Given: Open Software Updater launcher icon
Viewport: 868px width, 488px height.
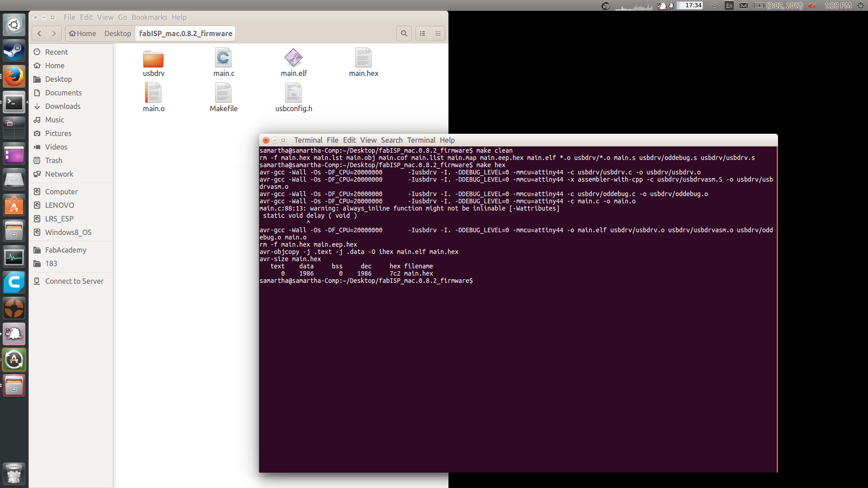Looking at the screenshot, I should pos(14,360).
